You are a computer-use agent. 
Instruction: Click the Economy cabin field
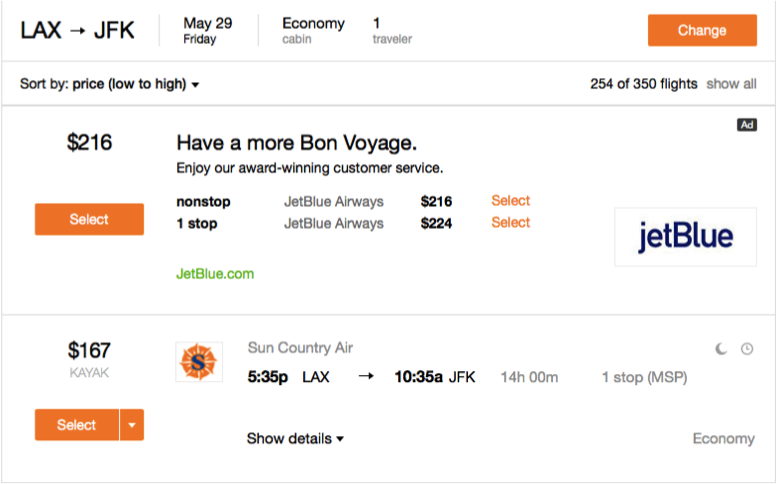[313, 30]
